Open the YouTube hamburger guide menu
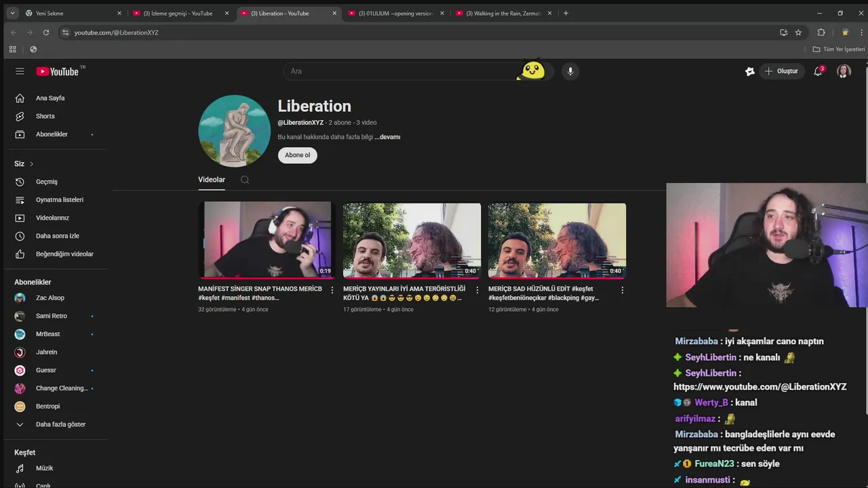868x488 pixels. coord(20,71)
